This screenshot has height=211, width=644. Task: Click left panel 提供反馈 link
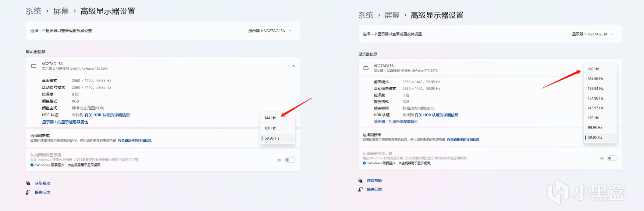pos(42,192)
